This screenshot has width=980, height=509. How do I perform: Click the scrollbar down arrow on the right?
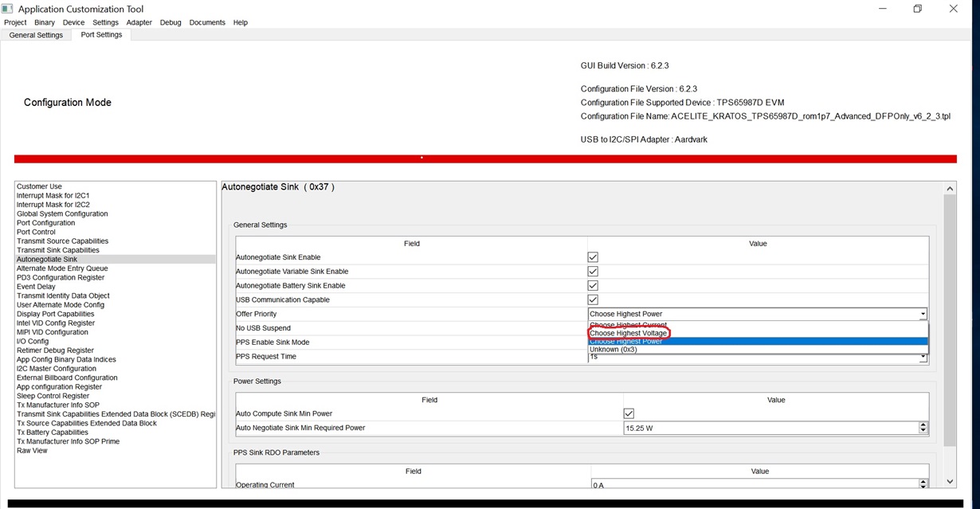(x=949, y=481)
